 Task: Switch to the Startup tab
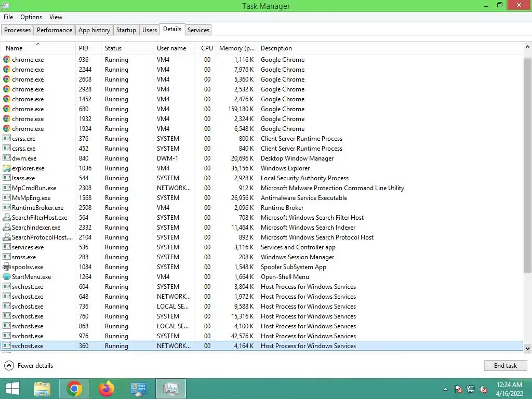(x=126, y=30)
